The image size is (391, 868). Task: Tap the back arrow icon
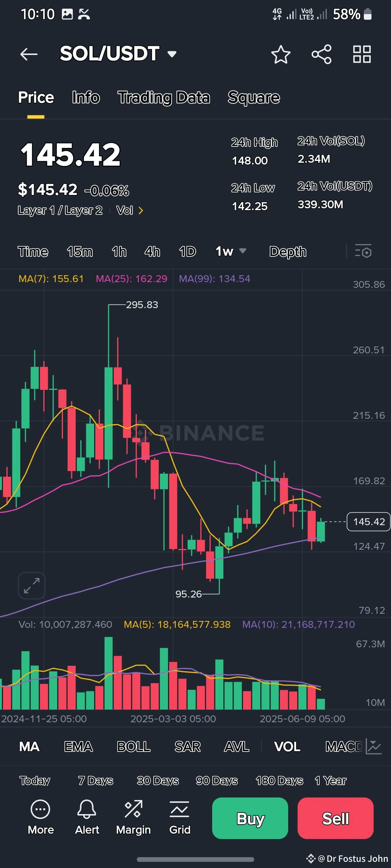(29, 55)
